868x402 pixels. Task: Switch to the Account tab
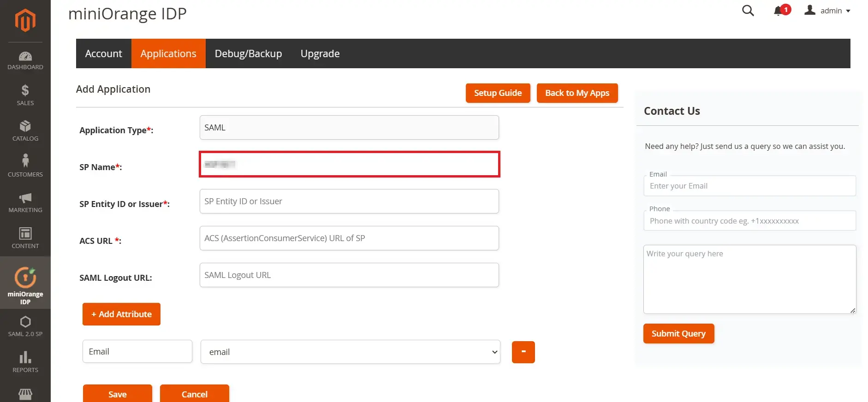104,53
